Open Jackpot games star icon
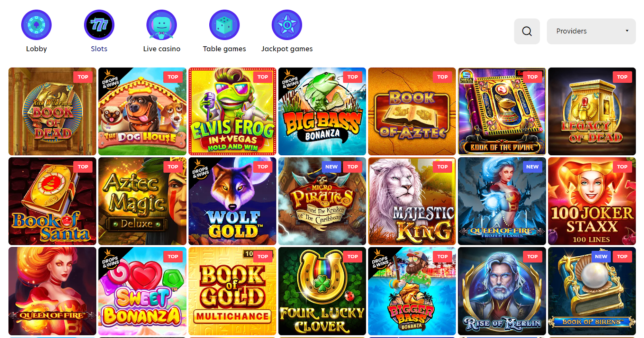The image size is (644, 338). click(287, 25)
